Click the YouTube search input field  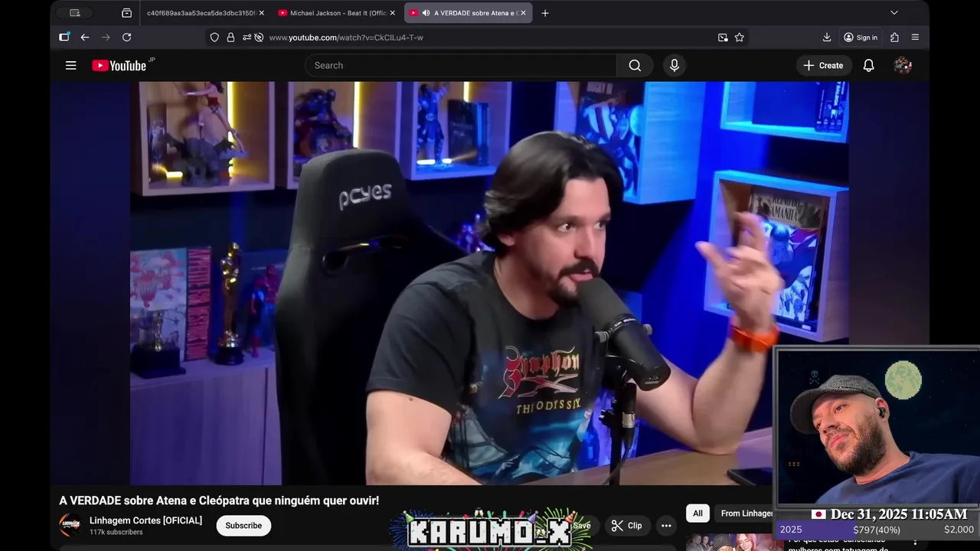(x=460, y=66)
